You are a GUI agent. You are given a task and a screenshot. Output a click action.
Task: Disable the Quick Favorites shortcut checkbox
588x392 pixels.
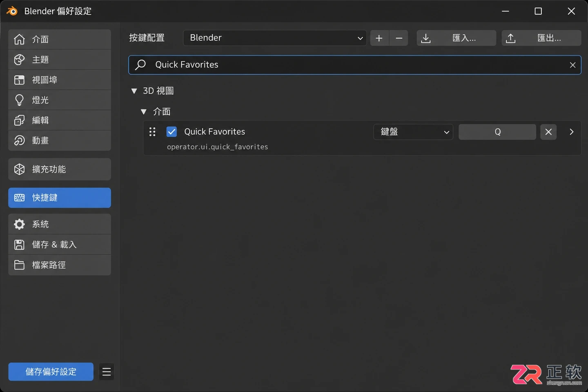171,132
